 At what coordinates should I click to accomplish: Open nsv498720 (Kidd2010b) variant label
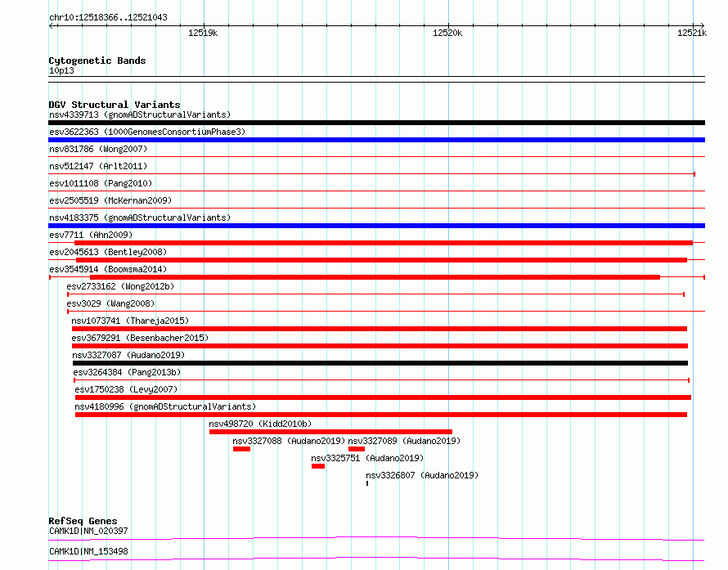tap(260, 424)
